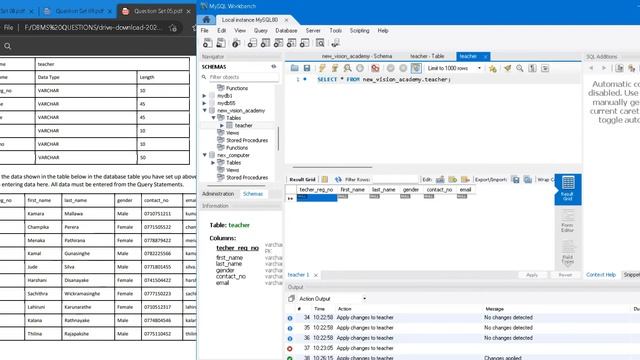The width and height of the screenshot is (640, 360).
Task: Open a script file in query editor
Action: click(294, 68)
